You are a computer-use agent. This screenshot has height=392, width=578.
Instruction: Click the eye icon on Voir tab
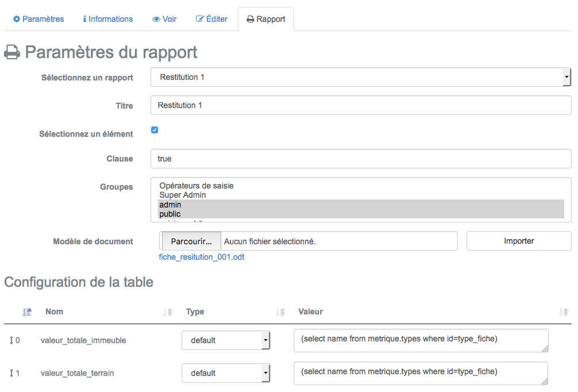(156, 19)
